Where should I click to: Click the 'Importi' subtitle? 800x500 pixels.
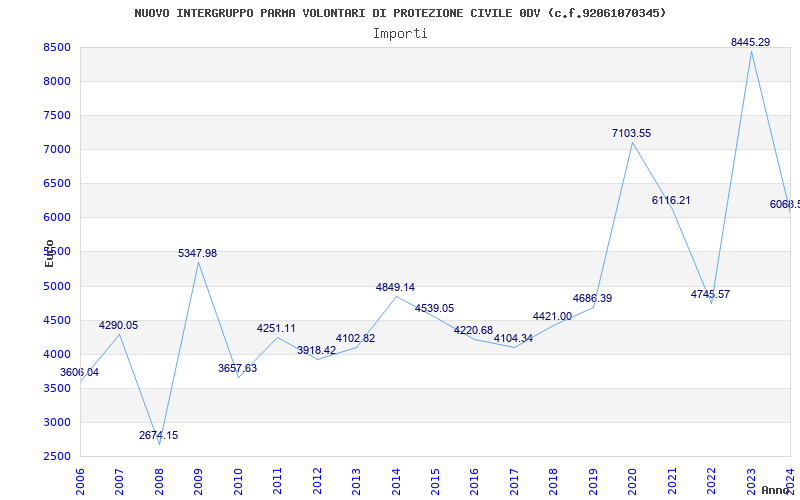click(x=400, y=34)
